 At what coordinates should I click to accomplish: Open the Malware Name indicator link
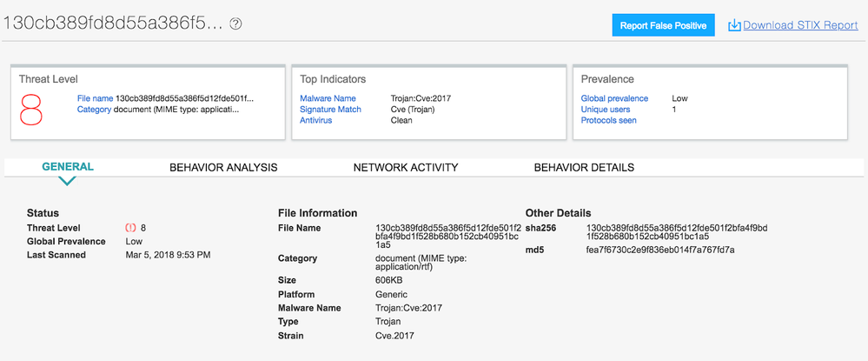[328, 98]
